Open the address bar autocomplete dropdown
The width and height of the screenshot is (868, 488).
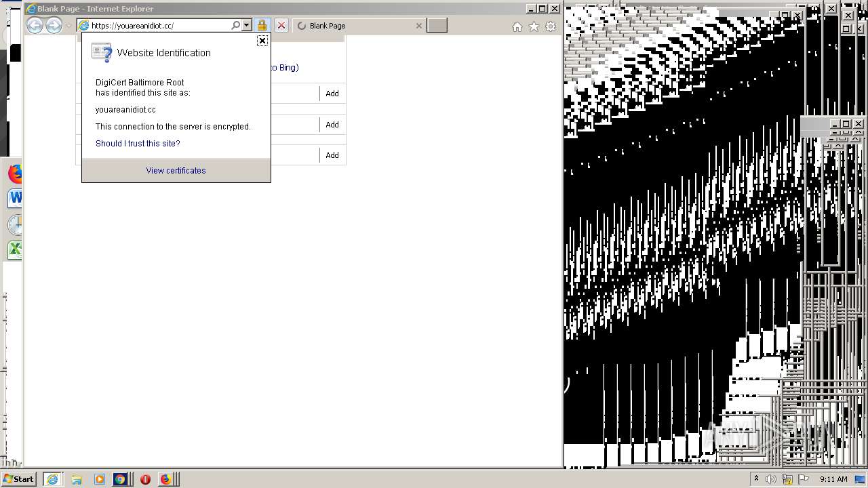pyautogui.click(x=246, y=25)
